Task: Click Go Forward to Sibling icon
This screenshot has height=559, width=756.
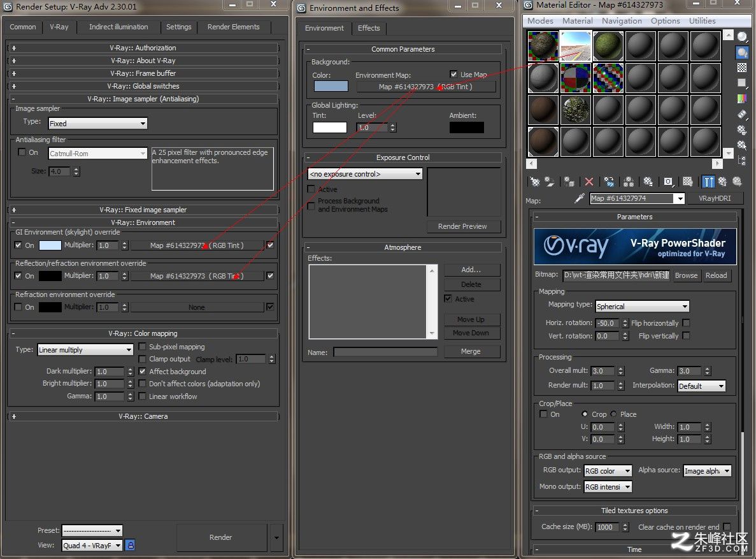Action: (x=737, y=182)
